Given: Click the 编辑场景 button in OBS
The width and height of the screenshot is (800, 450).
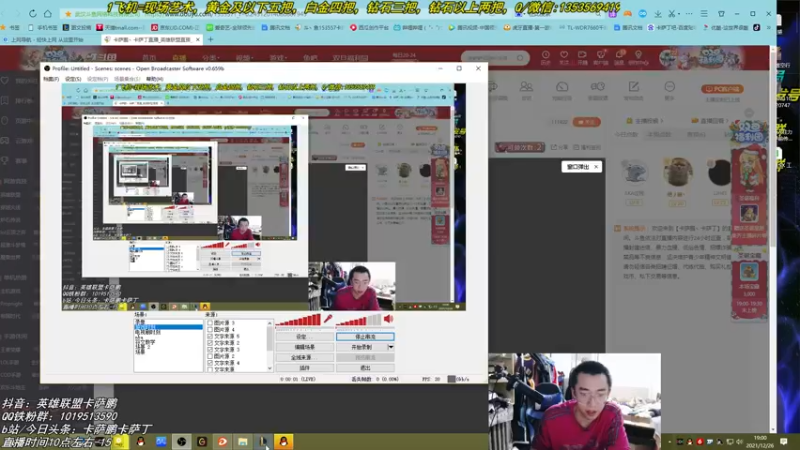Looking at the screenshot, I should pyautogui.click(x=305, y=347).
